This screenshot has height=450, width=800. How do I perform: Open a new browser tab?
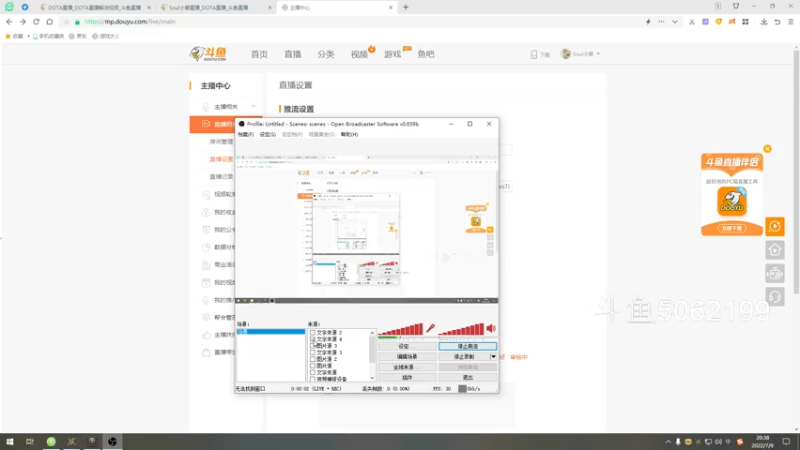point(406,7)
